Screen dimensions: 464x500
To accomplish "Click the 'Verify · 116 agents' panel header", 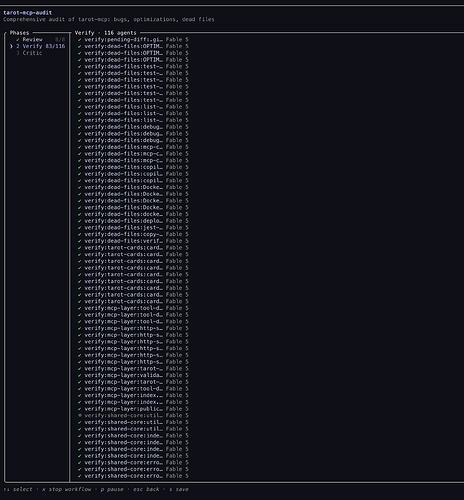I will (106, 33).
